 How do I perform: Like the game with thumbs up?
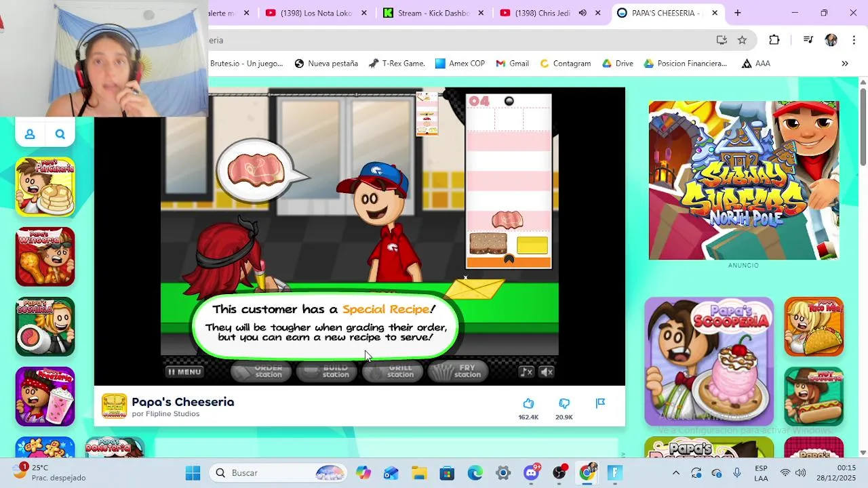[x=528, y=404]
